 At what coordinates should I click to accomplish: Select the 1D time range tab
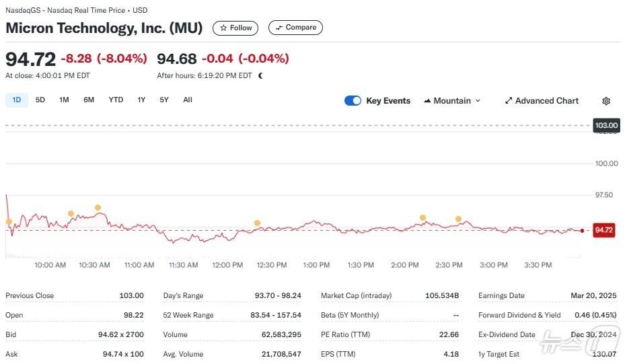(x=17, y=100)
